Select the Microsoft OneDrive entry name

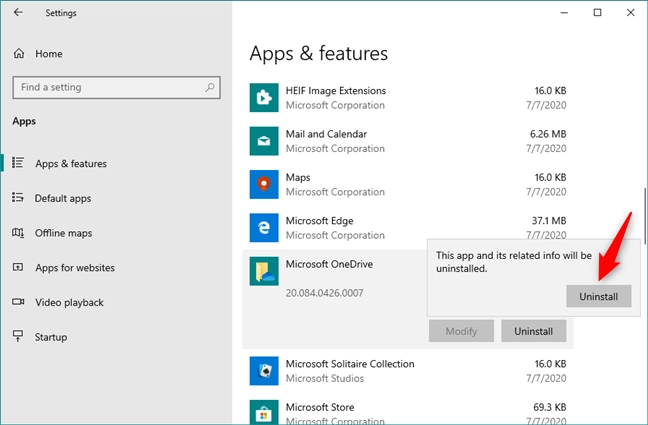[329, 264]
